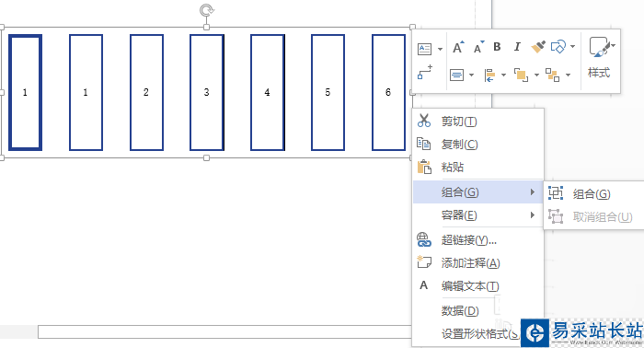Click the A icon beside 编辑文本
Screen dimensions: 644x348
[x=423, y=285]
